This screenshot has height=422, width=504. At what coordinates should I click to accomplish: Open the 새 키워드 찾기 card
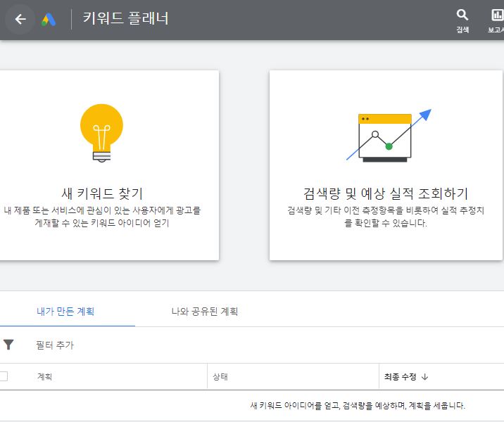pyautogui.click(x=108, y=165)
